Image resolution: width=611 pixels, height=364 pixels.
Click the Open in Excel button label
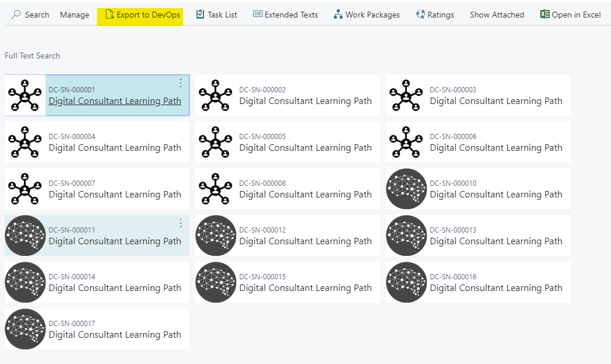(576, 15)
